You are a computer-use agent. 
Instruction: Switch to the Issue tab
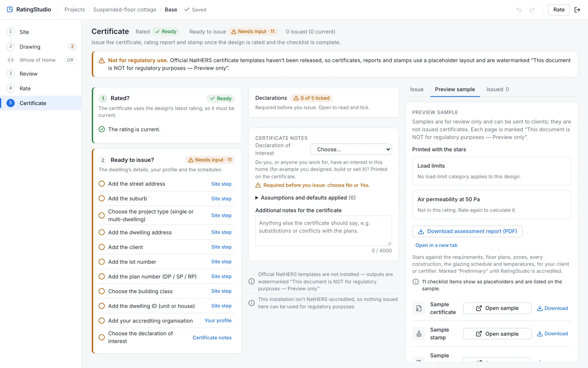tap(417, 89)
